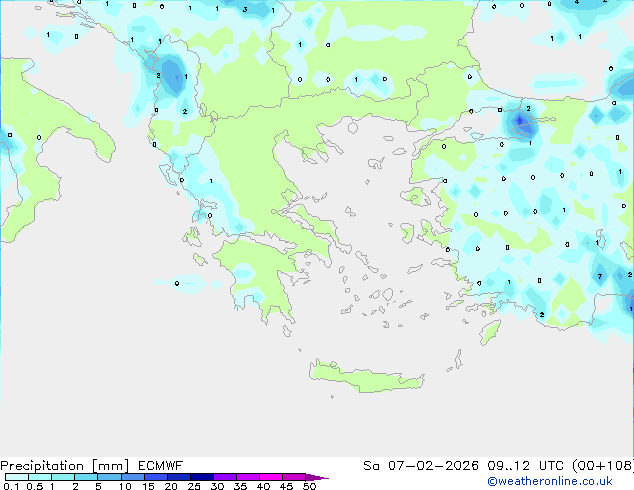
Task: Click the legend value "40"
Action: tap(263, 486)
